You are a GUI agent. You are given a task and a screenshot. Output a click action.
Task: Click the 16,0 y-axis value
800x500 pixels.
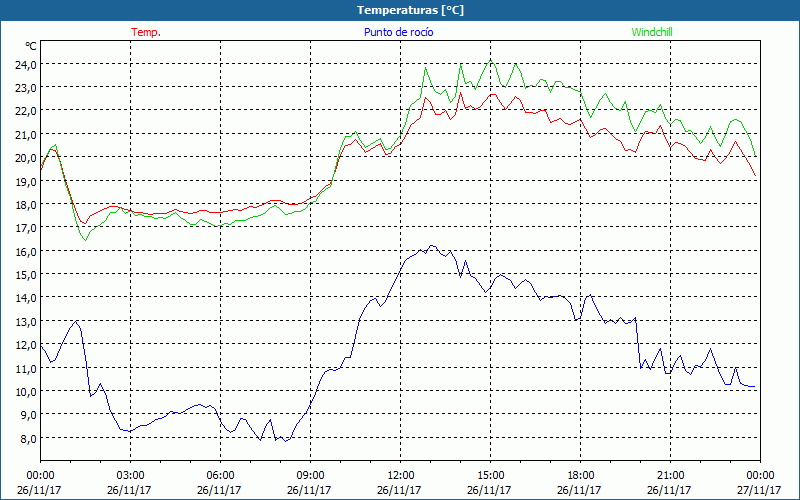tap(27, 252)
